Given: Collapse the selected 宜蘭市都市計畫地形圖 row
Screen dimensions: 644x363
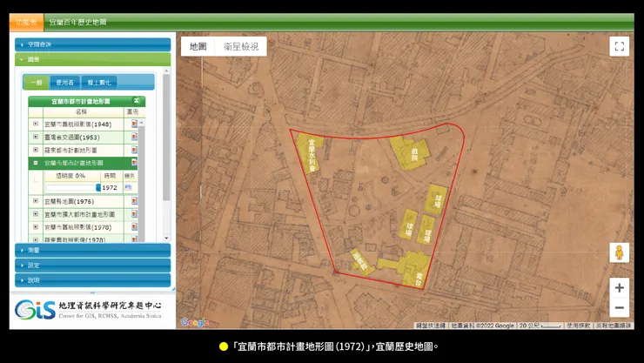Looking at the screenshot, I should pos(36,163).
